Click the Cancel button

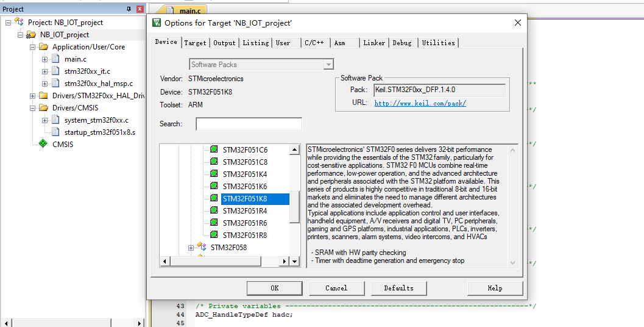[x=336, y=288]
